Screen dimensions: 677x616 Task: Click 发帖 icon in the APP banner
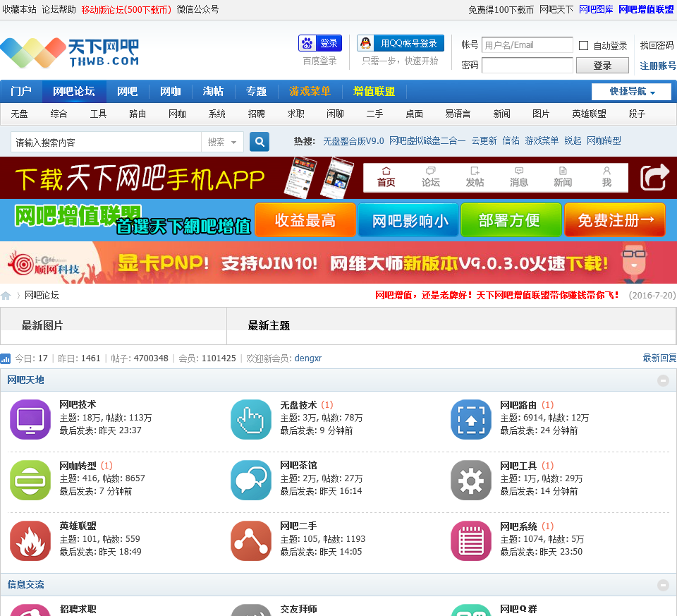point(475,177)
